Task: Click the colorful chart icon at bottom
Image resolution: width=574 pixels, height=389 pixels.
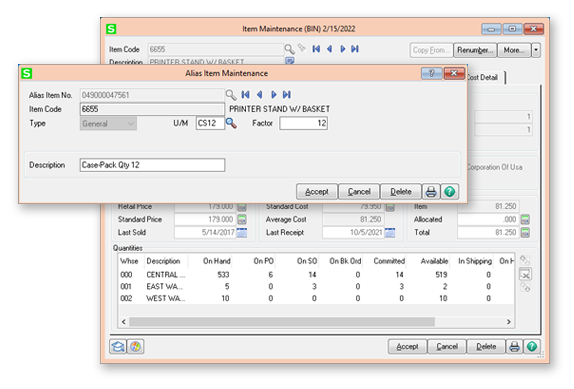Action: click(x=135, y=347)
